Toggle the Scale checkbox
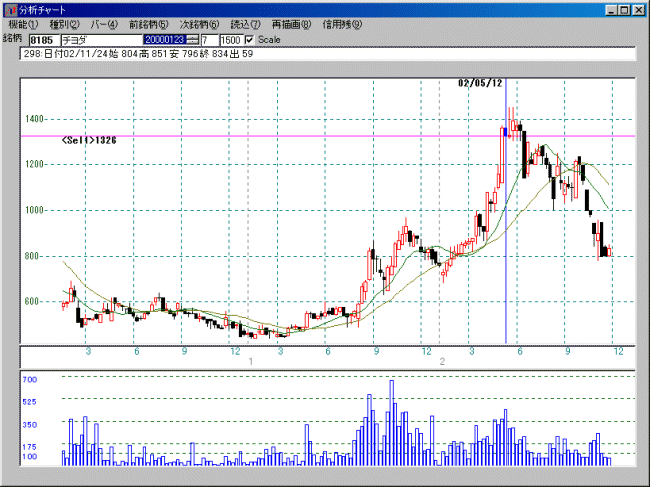650x487 pixels. (x=249, y=40)
